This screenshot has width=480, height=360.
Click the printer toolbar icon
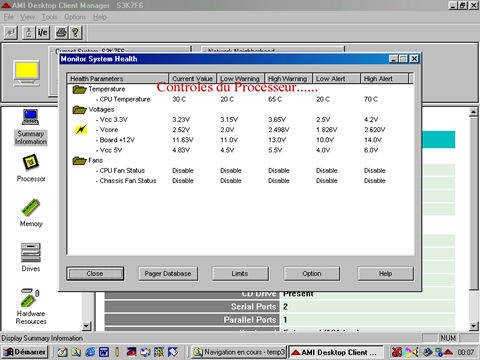coord(62,32)
